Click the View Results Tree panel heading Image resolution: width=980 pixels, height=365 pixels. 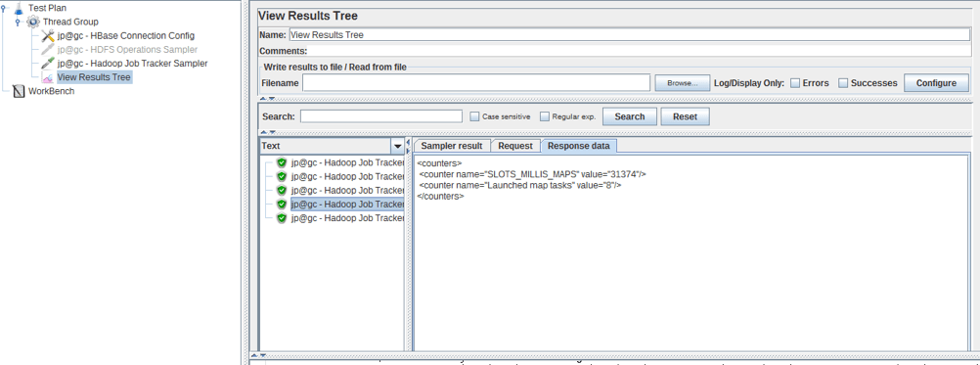308,17
